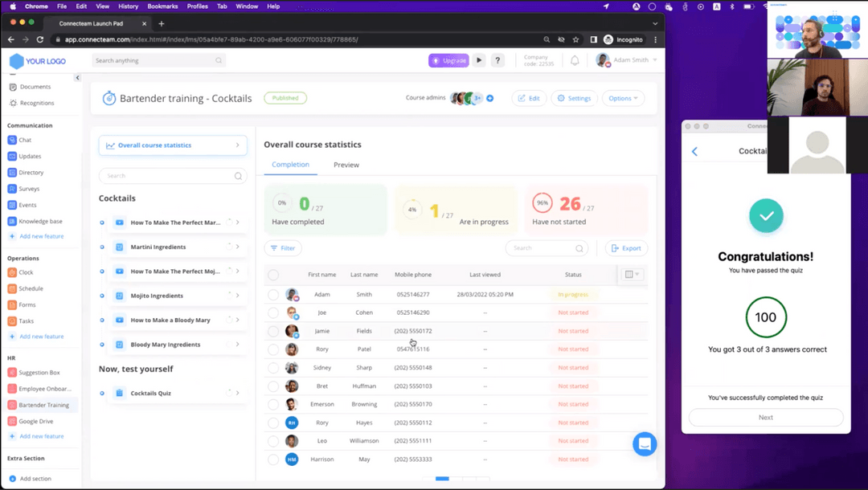868x490 pixels.
Task: Open the Forms feature
Action: pyautogui.click(x=27, y=304)
